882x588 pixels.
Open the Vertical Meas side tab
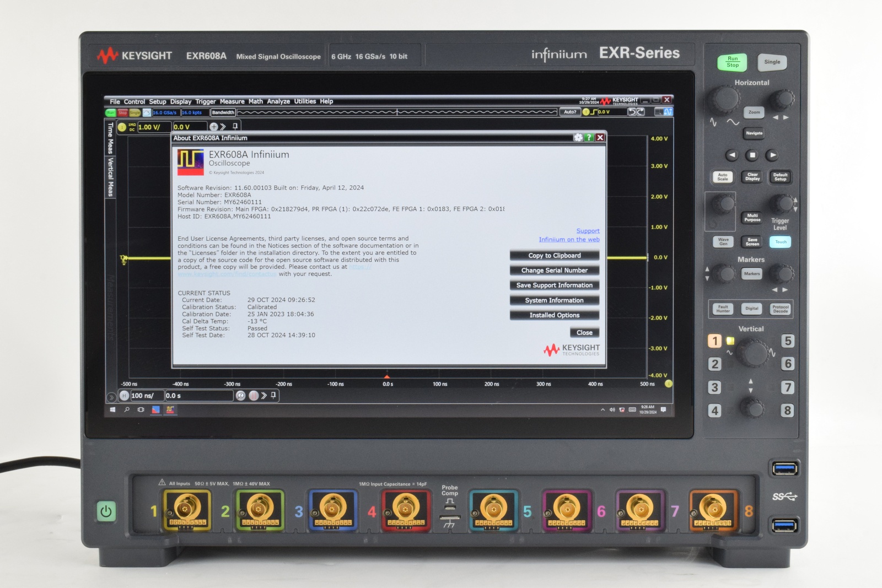coord(110,177)
